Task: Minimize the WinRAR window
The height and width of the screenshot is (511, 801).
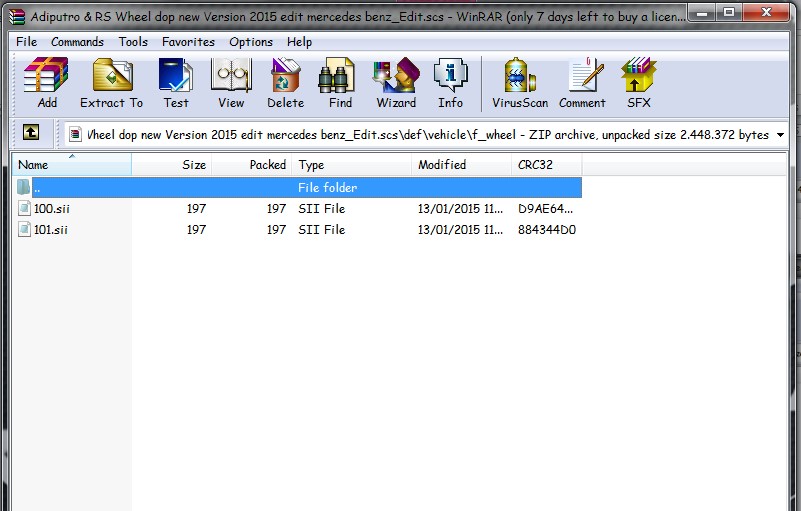Action: (x=702, y=12)
